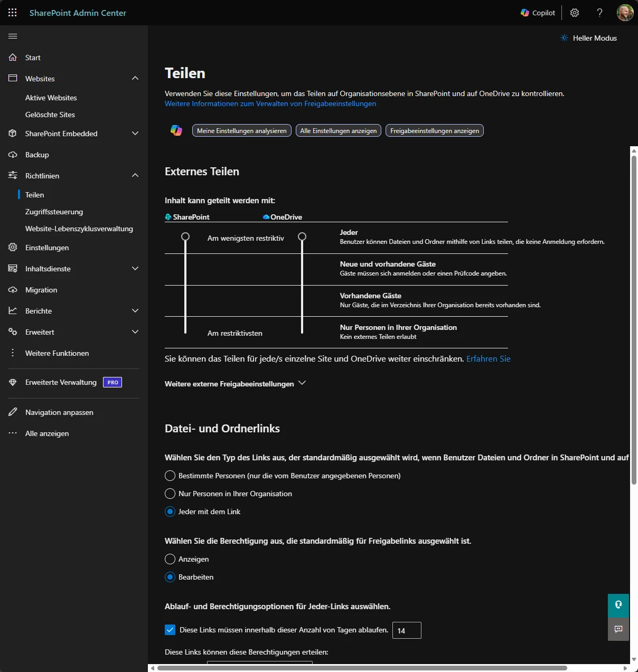Expand Weitere externe Freigabeeinstellungen
Screen dimensions: 638x672
point(236,383)
